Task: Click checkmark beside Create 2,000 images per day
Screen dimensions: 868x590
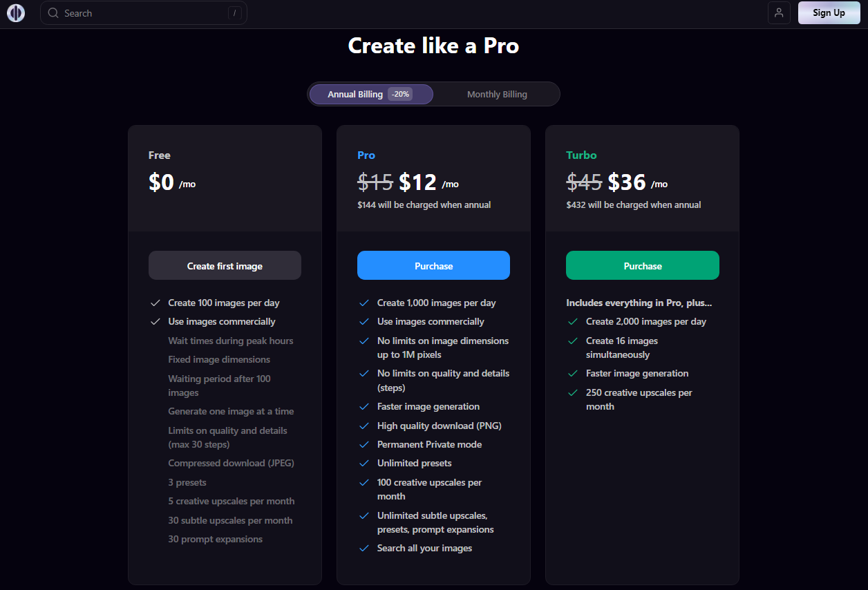Action: [573, 322]
